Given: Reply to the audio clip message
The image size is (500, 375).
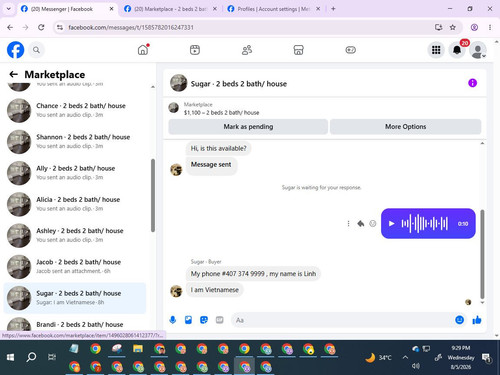Looking at the screenshot, I should pos(361,224).
